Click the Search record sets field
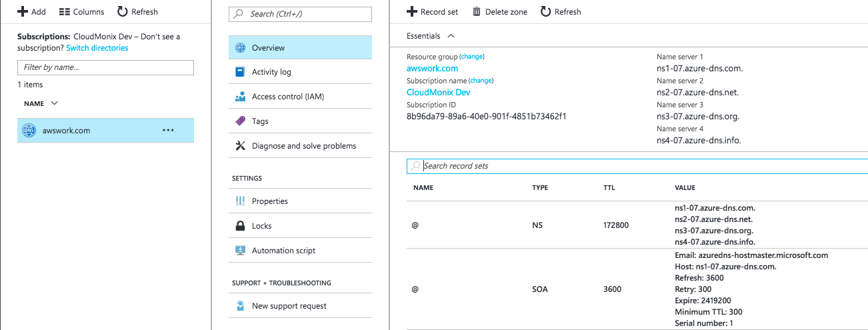868x330 pixels. (637, 166)
